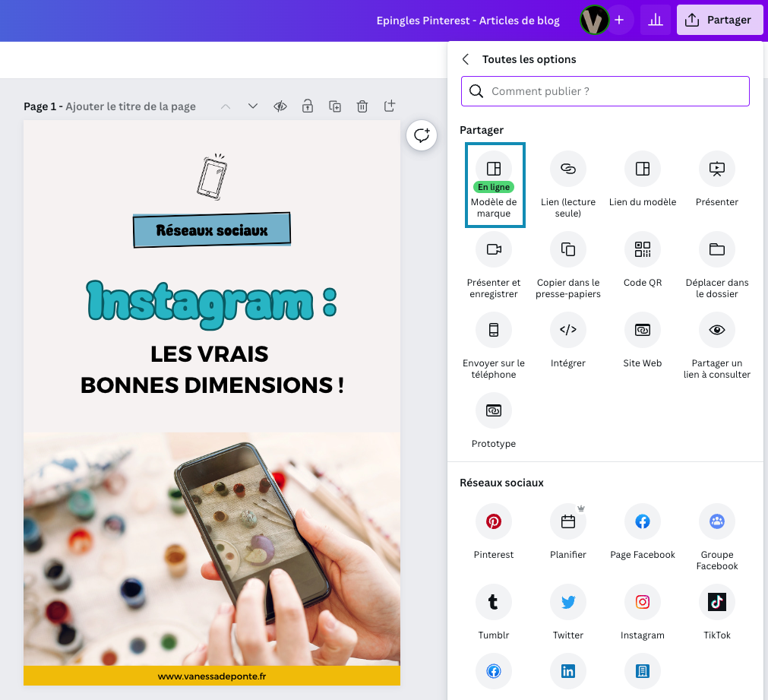Click the down chevron next to Page 1
The image size is (768, 700).
252,106
